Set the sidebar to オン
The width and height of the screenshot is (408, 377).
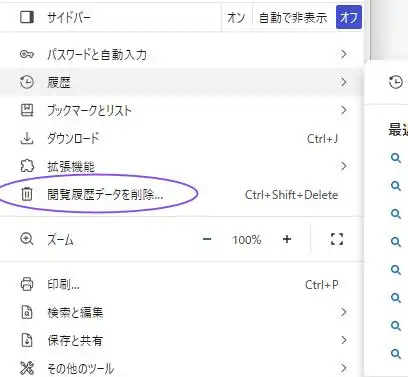pyautogui.click(x=236, y=17)
